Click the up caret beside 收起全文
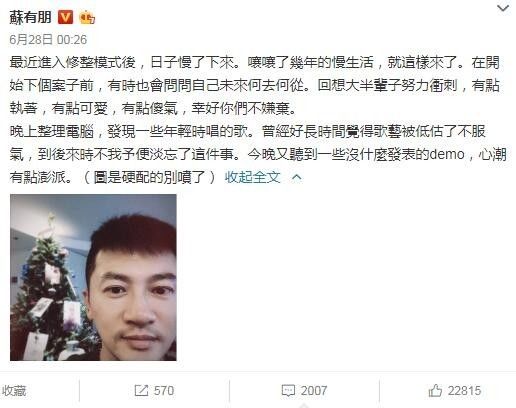516x408 pixels. [x=297, y=177]
